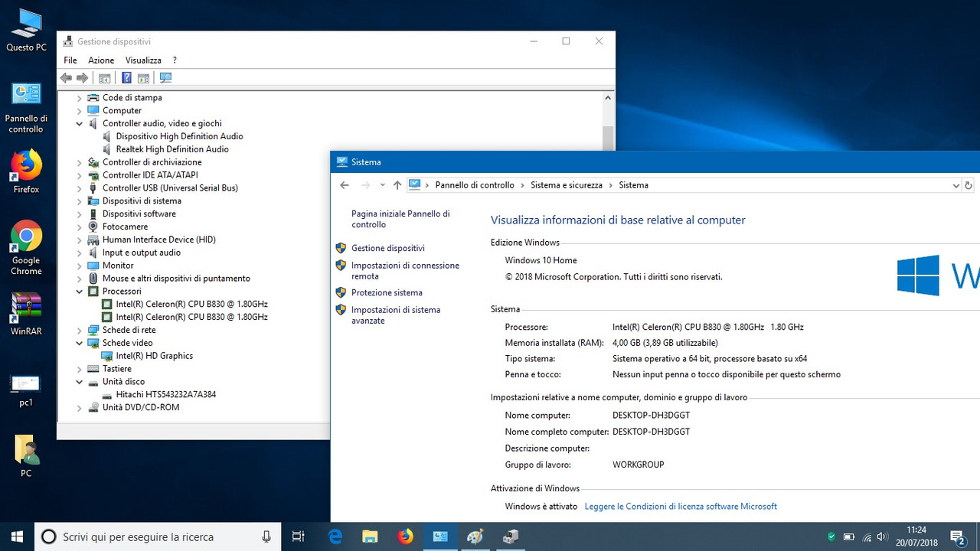Click Pannello di controllo in breadcrumb
The width and height of the screenshot is (980, 551).
[x=475, y=185]
